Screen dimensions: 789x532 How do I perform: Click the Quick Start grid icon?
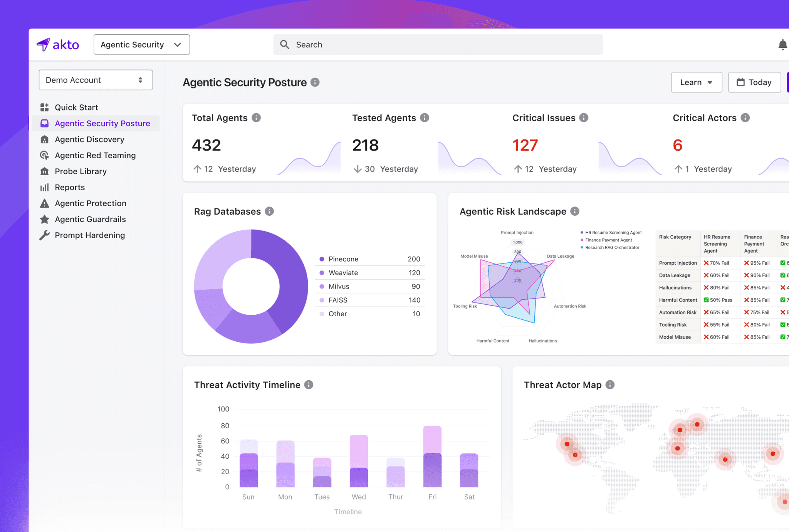point(45,107)
